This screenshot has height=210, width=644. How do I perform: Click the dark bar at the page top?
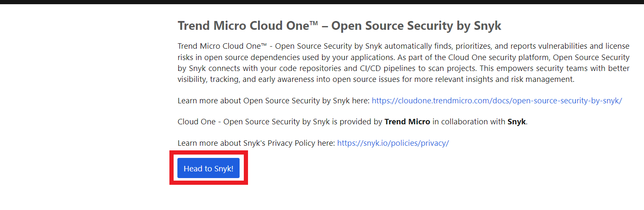point(322,2)
